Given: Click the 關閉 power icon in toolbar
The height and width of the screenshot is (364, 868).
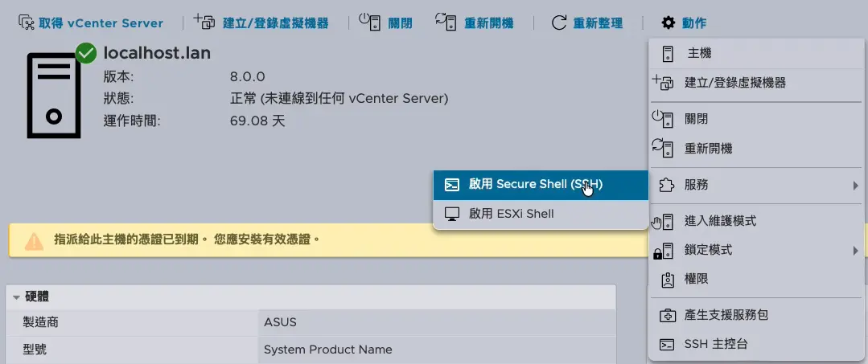Looking at the screenshot, I should pos(369,22).
